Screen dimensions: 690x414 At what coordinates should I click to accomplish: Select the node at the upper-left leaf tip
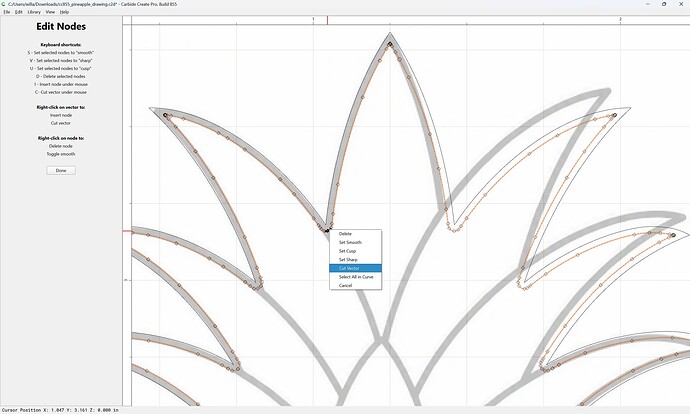coord(165,115)
